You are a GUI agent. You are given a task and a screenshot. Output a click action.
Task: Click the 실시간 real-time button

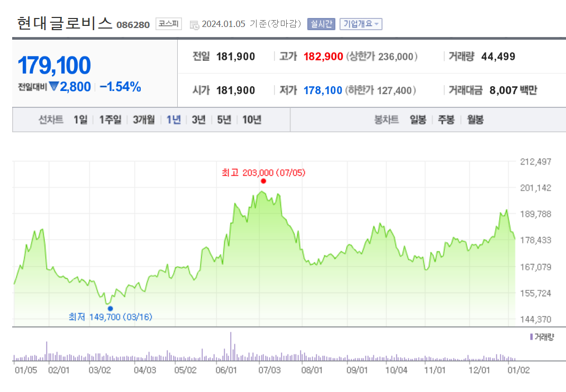pyautogui.click(x=321, y=24)
